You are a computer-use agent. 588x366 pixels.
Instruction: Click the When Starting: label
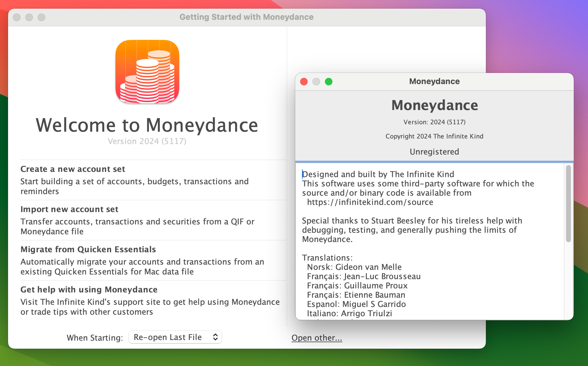tap(95, 338)
